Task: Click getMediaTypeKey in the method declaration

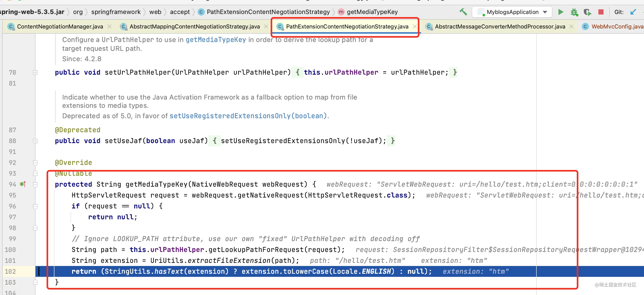Action: point(157,184)
